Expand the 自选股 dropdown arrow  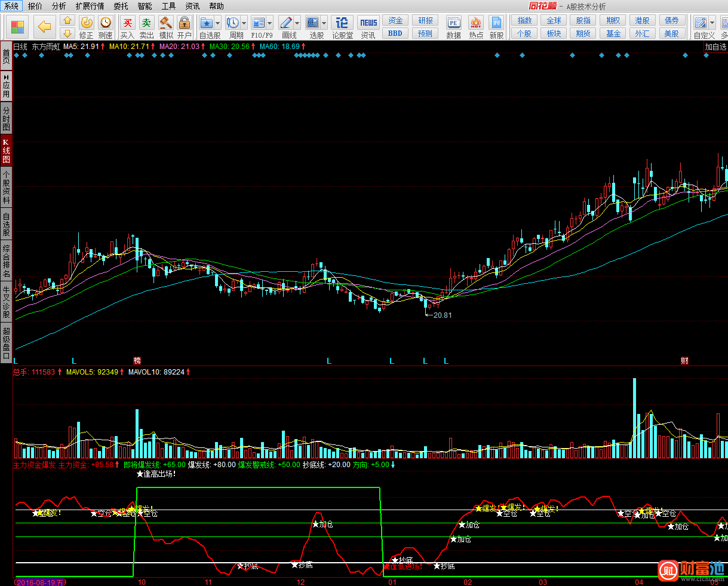pos(217,23)
